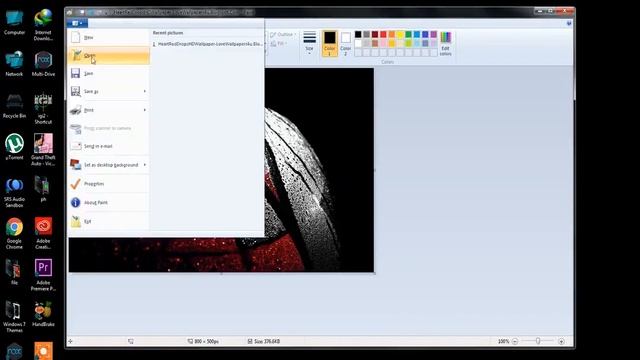Expand the Save as submenu arrow
The width and height of the screenshot is (640, 360).
point(145,91)
